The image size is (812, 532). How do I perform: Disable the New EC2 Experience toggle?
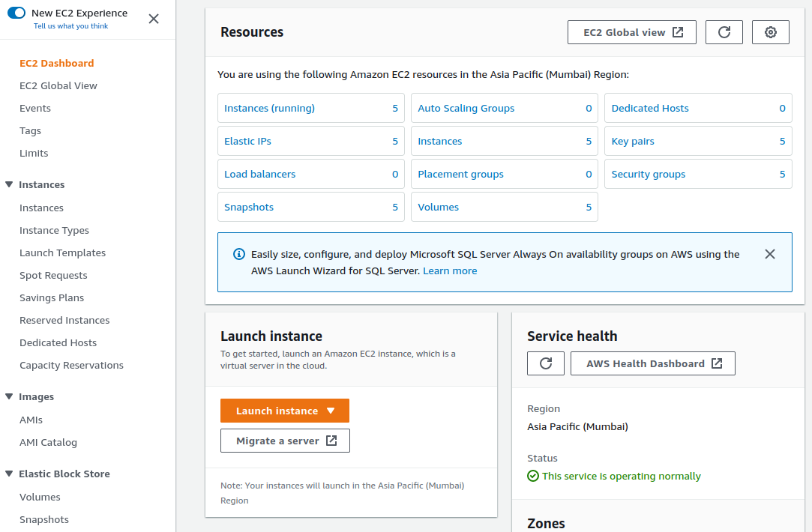(16, 13)
